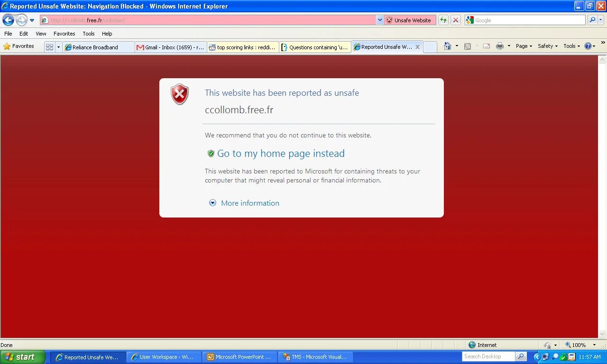Viewport: 607px width, 364px height.
Task: Open the Page command bar menu
Action: 524,46
